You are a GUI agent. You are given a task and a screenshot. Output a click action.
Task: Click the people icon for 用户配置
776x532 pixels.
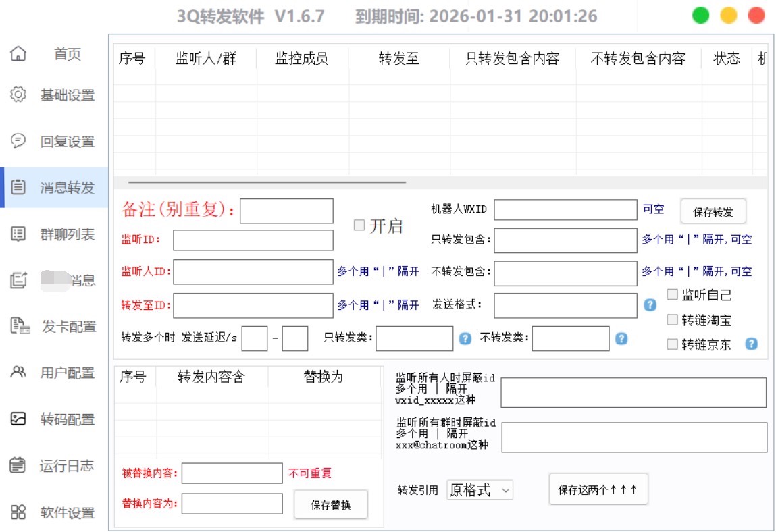18,372
